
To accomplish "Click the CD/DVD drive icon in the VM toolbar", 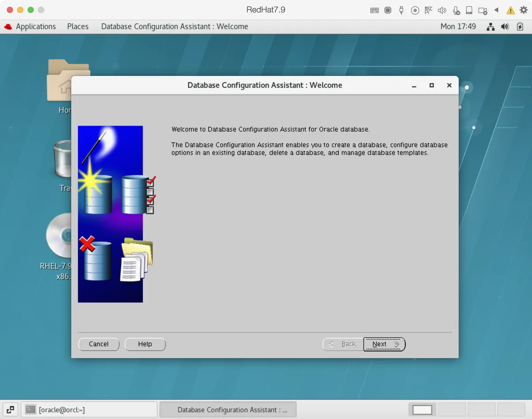I will point(415,10).
